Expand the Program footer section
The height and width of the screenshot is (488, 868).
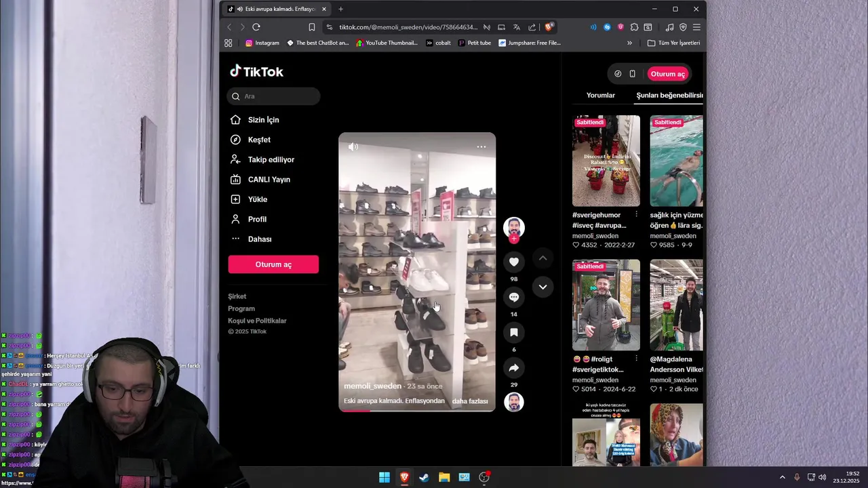(241, 308)
